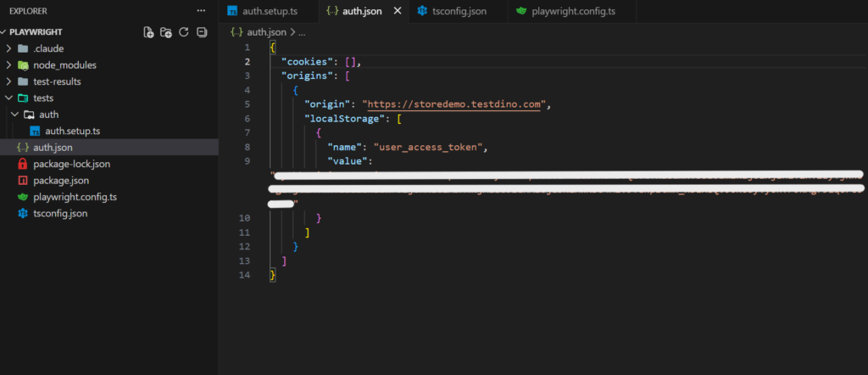Open package.json in the Explorer
Screen dimensions: 868x375
point(61,181)
